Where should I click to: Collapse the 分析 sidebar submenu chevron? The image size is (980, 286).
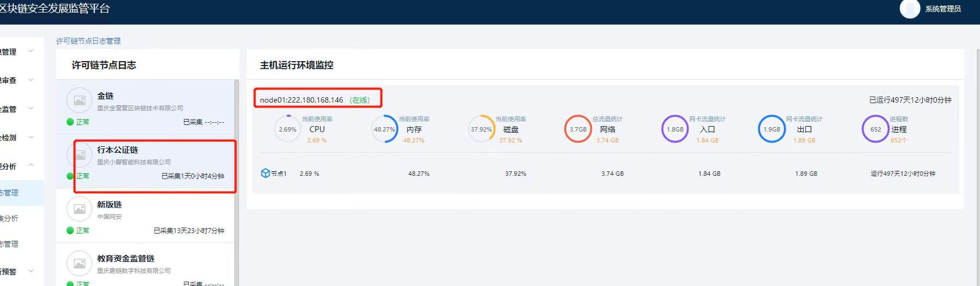31,165
